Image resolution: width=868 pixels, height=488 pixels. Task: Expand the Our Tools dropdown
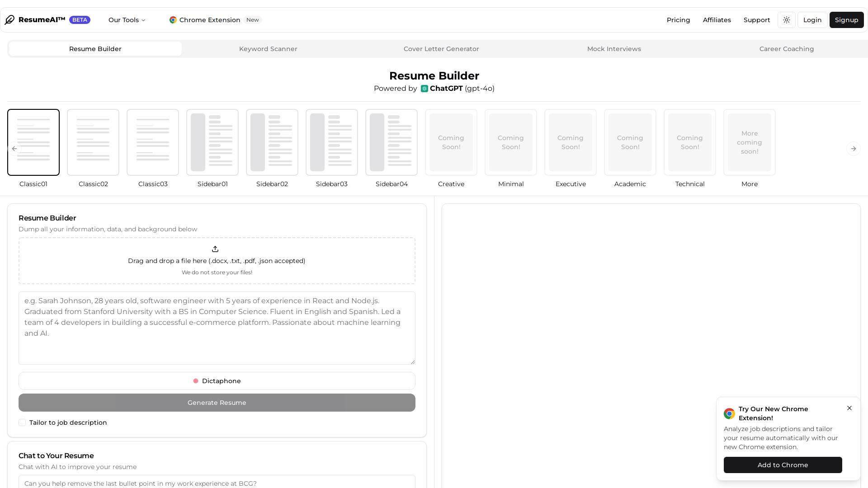127,20
